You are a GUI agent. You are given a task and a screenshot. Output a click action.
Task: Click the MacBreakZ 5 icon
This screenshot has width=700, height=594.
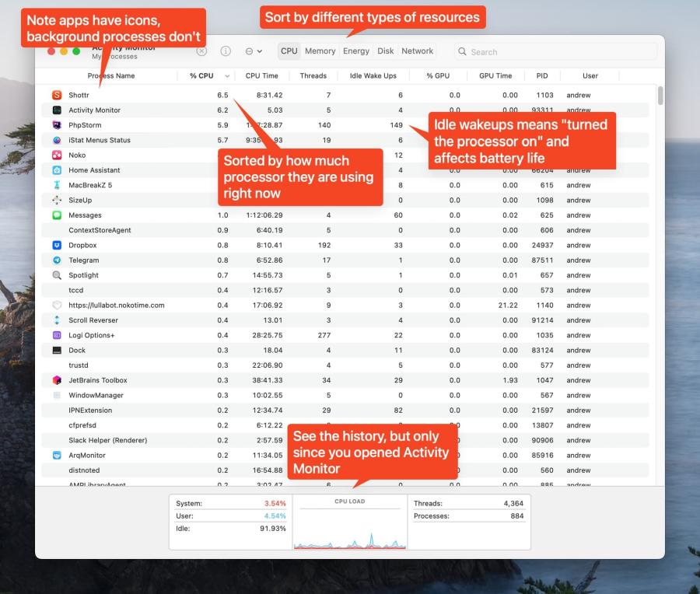click(57, 185)
